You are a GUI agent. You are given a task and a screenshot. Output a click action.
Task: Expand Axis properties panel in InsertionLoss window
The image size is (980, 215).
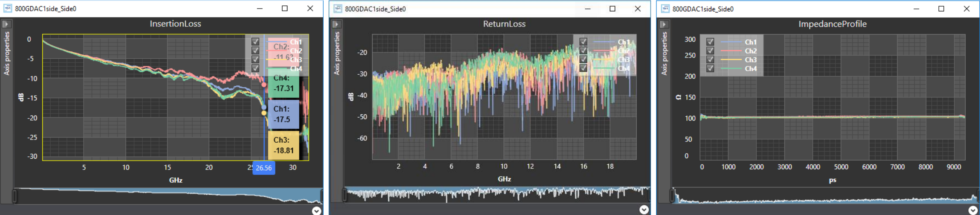(6, 24)
